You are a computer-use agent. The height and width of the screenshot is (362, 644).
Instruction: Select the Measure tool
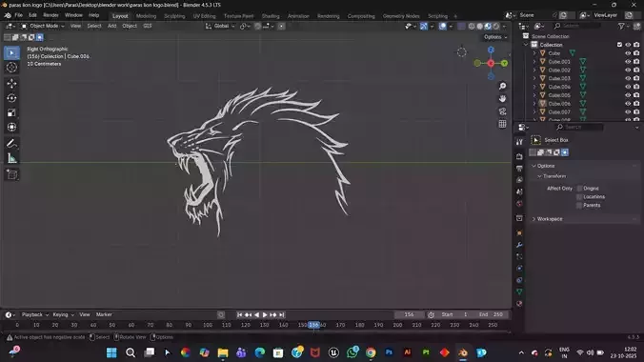click(11, 158)
